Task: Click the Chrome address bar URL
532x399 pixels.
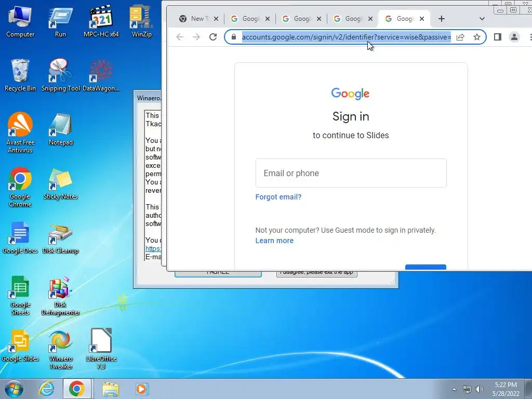Action: click(347, 37)
